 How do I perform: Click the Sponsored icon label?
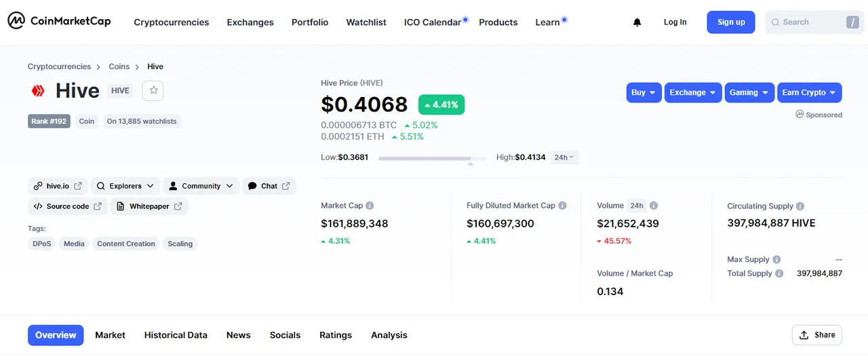coord(819,115)
